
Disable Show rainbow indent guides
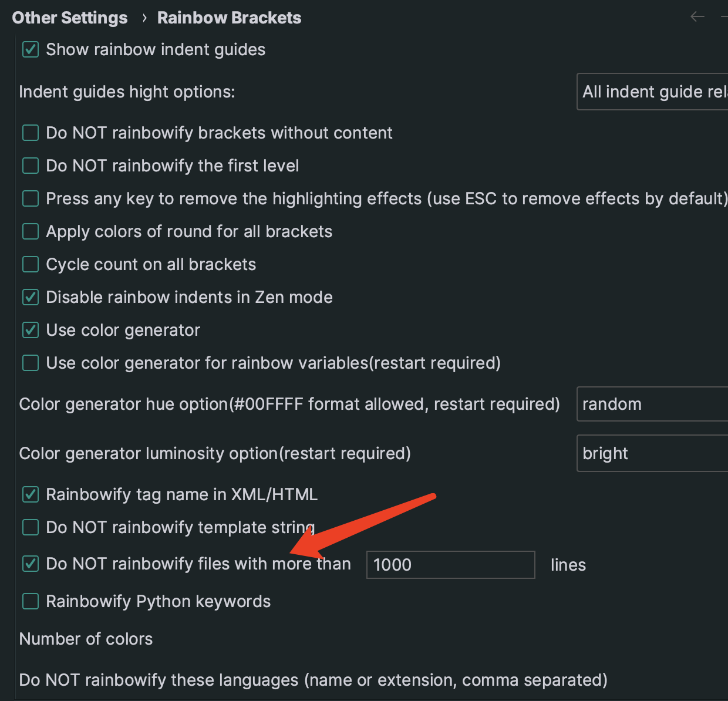point(30,49)
